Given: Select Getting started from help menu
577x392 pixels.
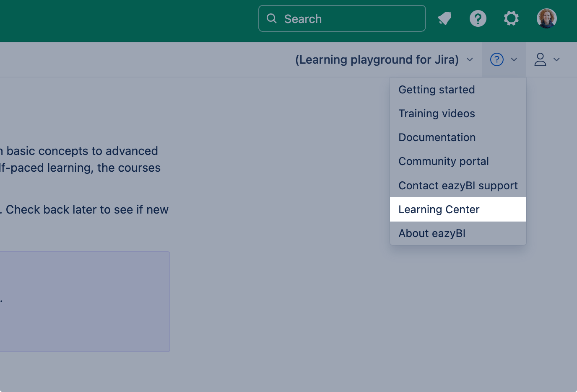Looking at the screenshot, I should 437,90.
